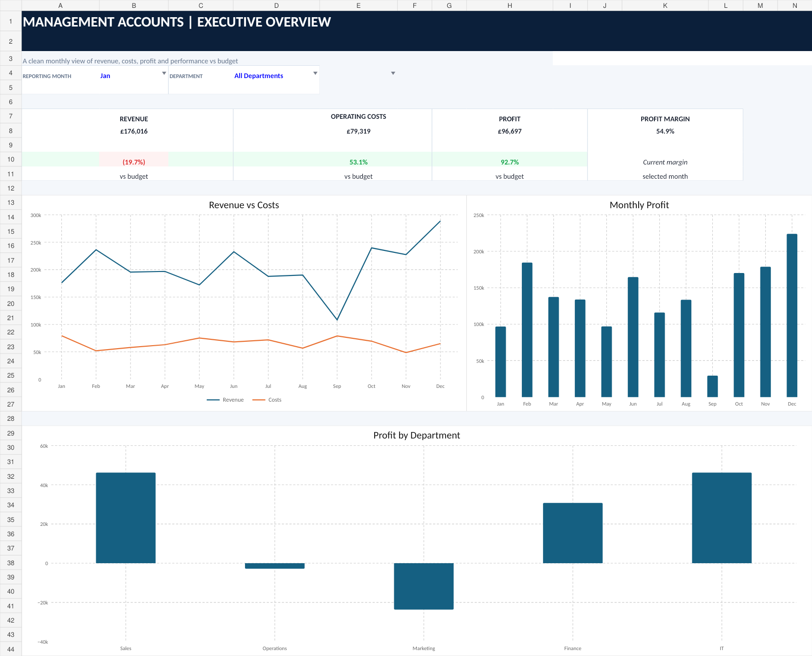Select the operating costs value £79,319
Viewport: 812px width, 656px height.
click(x=358, y=132)
